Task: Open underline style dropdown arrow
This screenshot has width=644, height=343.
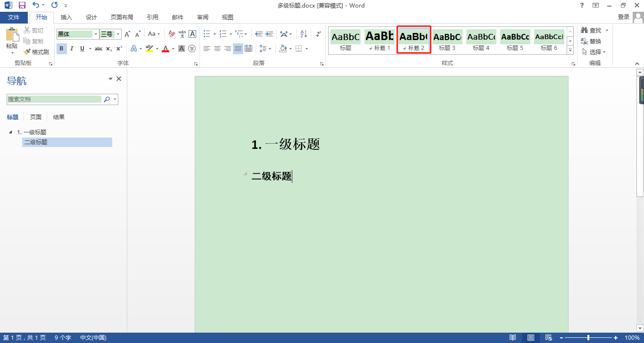Action: (89, 49)
